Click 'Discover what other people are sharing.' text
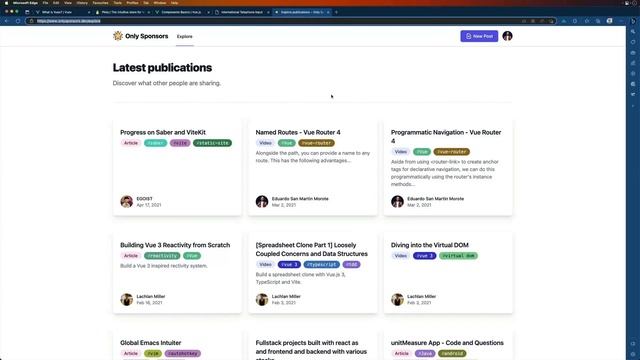This screenshot has width=640, height=360. tap(167, 83)
